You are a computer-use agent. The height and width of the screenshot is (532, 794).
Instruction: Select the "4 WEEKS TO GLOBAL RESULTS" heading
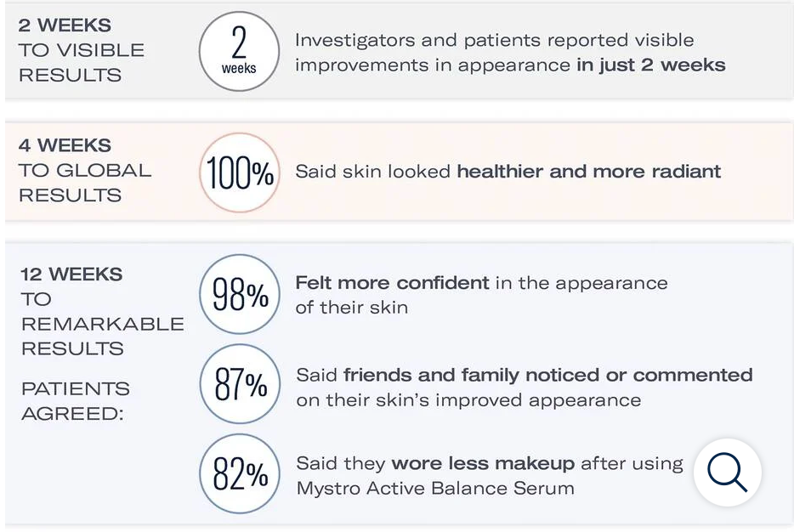(x=85, y=170)
